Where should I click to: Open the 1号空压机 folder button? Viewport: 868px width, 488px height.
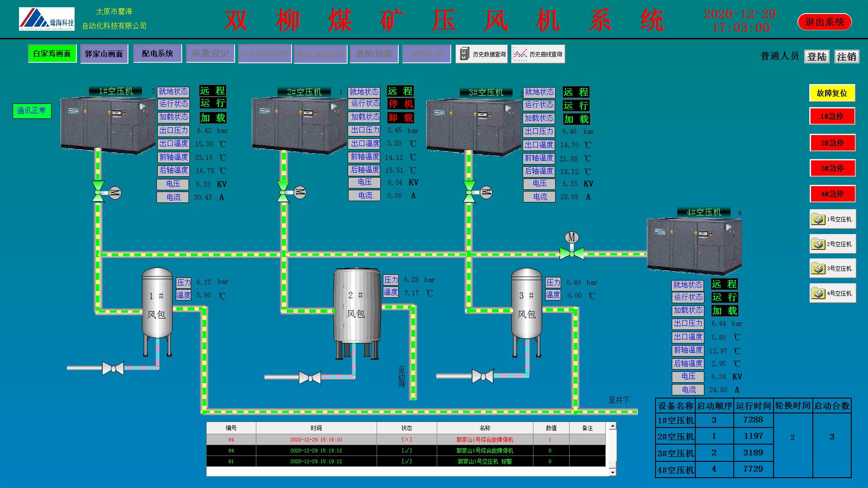833,220
